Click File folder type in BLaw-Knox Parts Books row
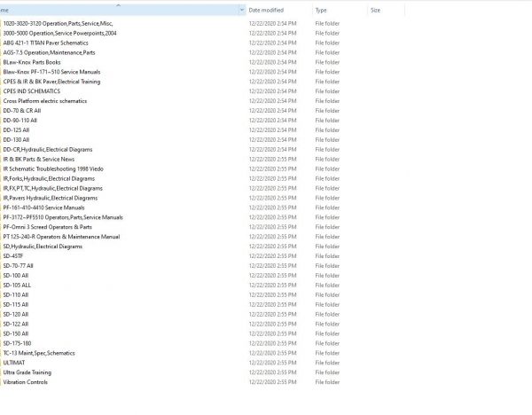The width and height of the screenshot is (532, 415). point(327,62)
